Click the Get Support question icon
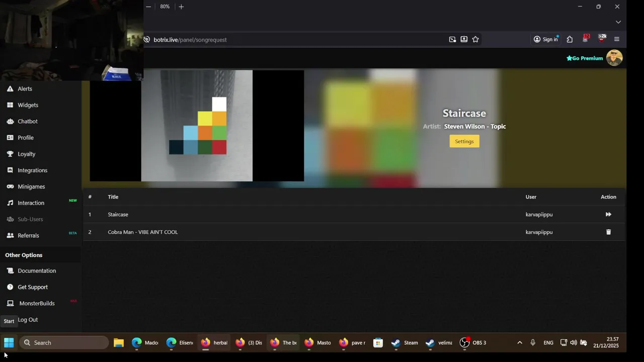This screenshot has width=644, height=362. point(10,287)
